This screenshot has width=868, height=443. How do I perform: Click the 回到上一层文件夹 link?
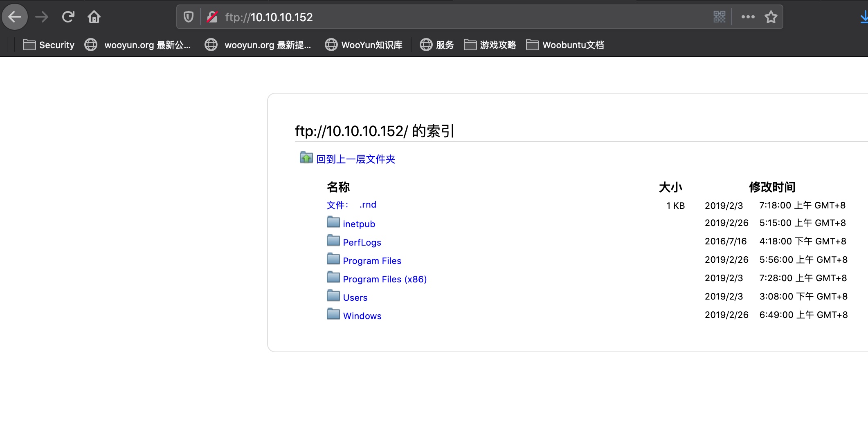tap(355, 159)
